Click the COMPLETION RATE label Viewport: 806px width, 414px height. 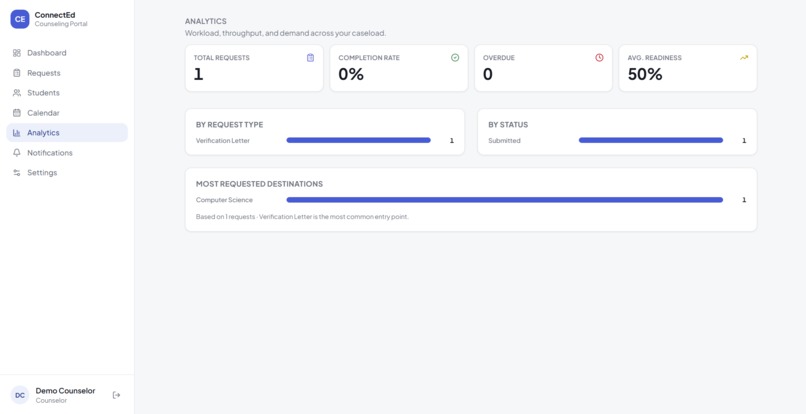[x=369, y=58]
